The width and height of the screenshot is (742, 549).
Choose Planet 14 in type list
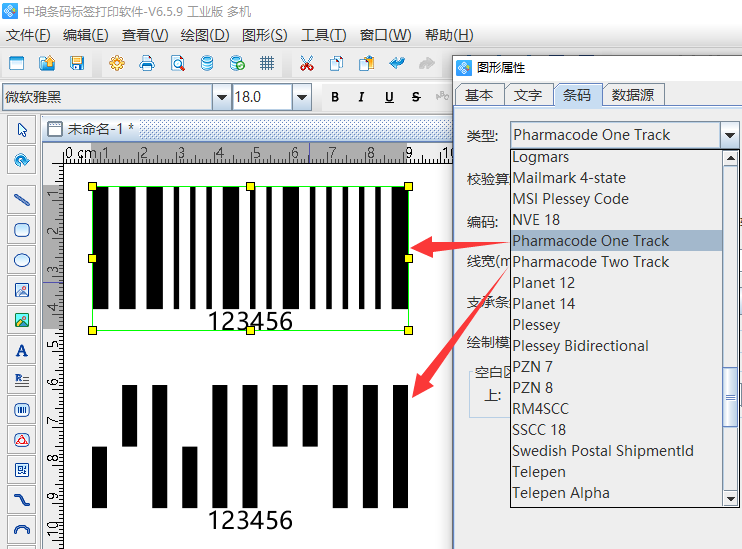617,303
